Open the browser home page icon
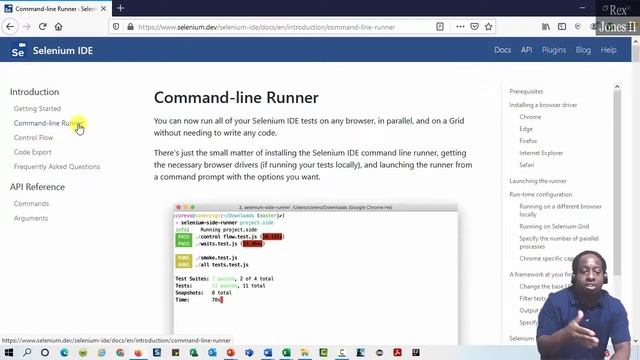 click(58, 27)
